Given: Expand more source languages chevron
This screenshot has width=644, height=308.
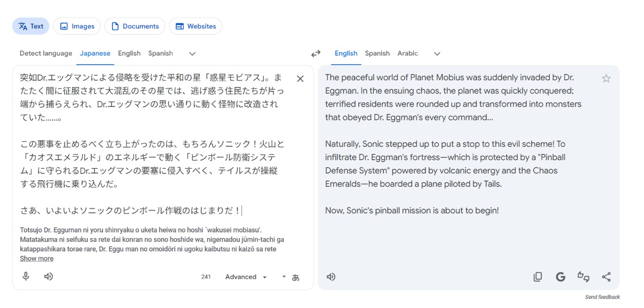Looking at the screenshot, I should click(192, 54).
